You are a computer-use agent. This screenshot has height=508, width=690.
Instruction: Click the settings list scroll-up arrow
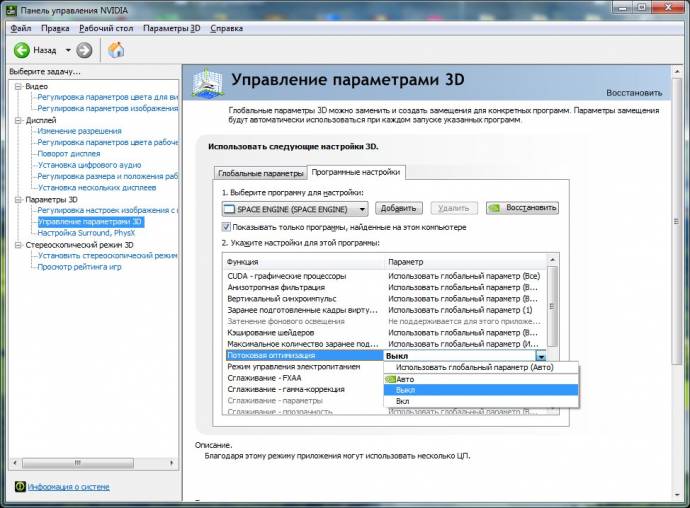tap(552, 260)
